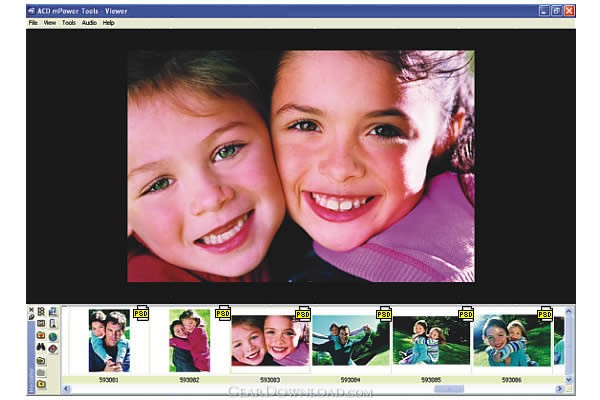Image resolution: width=600 pixels, height=400 pixels.
Task: Click the thumbnail strip left scroll arrow
Action: 66,389
